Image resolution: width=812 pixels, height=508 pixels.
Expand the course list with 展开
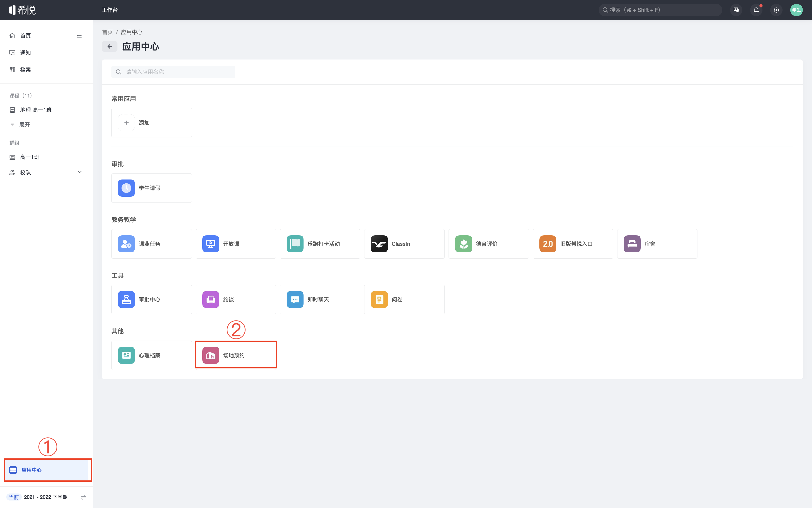pos(24,125)
